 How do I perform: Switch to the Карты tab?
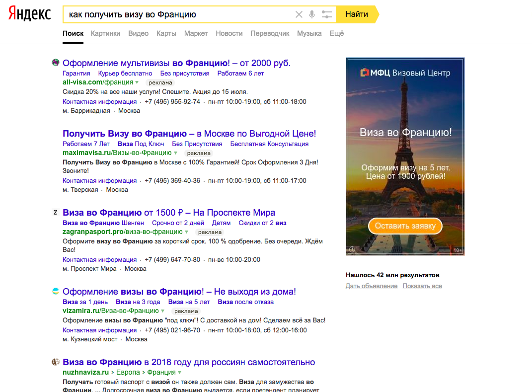coord(166,33)
